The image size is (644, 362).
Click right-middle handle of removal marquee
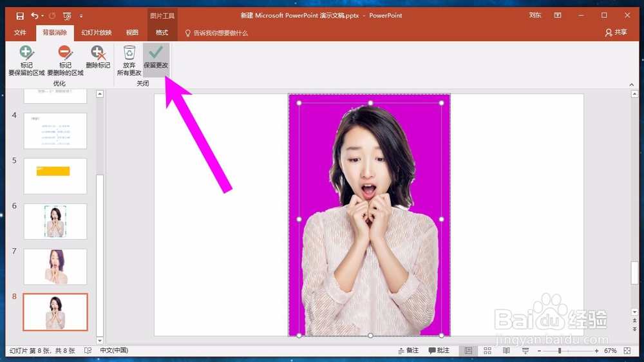tap(442, 219)
